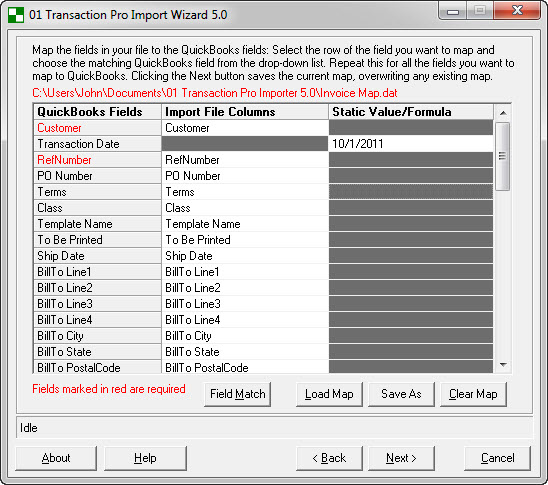Click the Save As button

click(x=401, y=394)
